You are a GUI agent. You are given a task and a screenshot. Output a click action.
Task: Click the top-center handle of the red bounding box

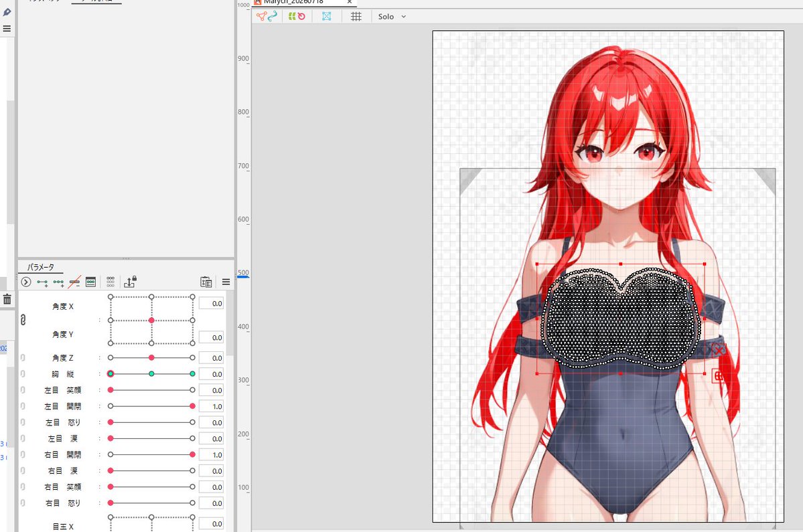pos(621,264)
